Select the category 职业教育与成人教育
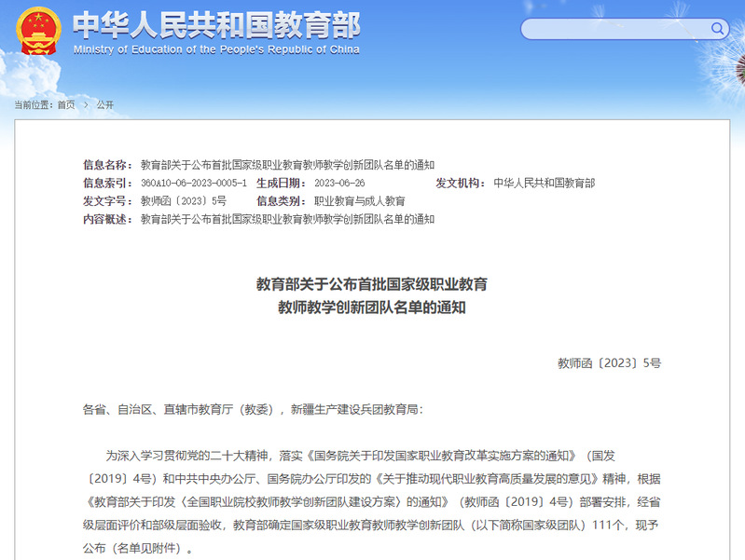The height and width of the screenshot is (560, 745). point(360,201)
